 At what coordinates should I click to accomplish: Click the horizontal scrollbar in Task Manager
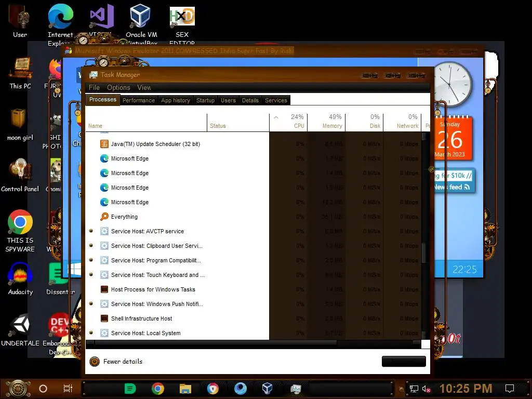tap(216, 343)
